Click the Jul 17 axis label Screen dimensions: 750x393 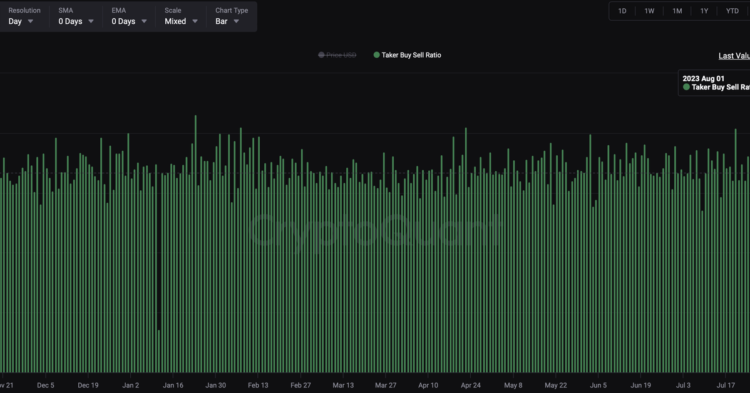tap(726, 385)
